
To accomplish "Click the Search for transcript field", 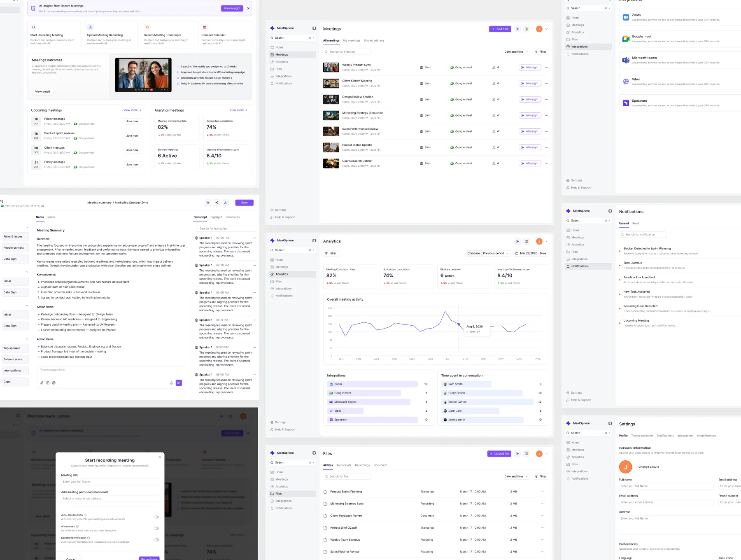I will pyautogui.click(x=225, y=229).
